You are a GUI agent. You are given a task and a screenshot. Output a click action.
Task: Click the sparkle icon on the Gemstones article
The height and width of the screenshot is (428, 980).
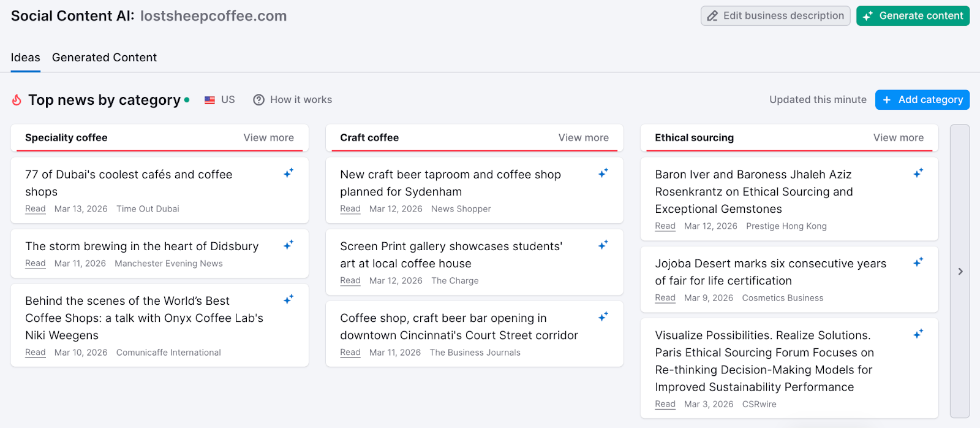pyautogui.click(x=918, y=174)
